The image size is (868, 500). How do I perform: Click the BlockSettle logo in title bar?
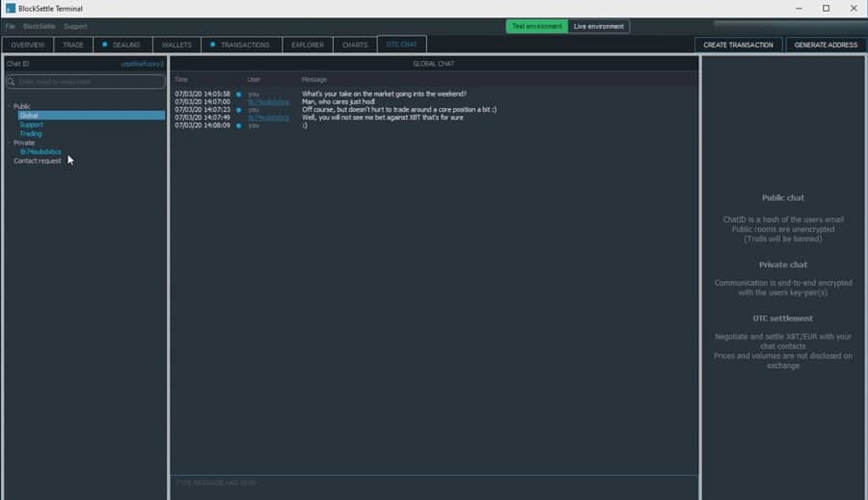click(x=10, y=9)
